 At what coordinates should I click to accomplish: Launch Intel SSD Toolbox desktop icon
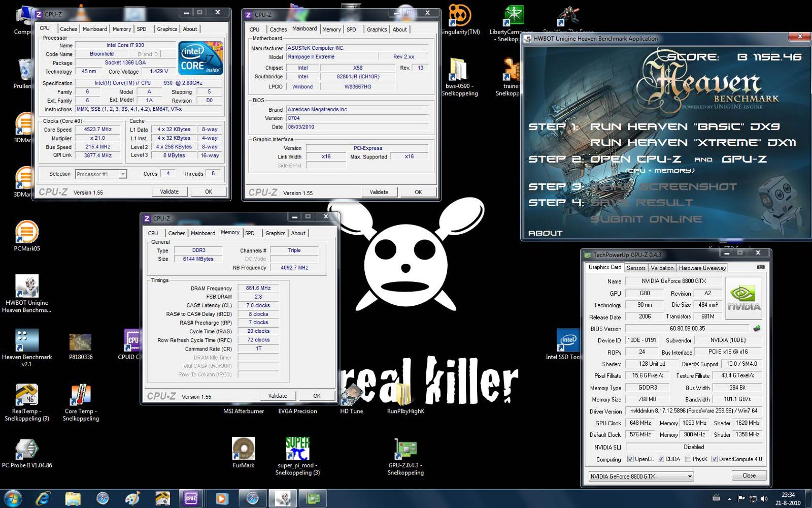566,344
